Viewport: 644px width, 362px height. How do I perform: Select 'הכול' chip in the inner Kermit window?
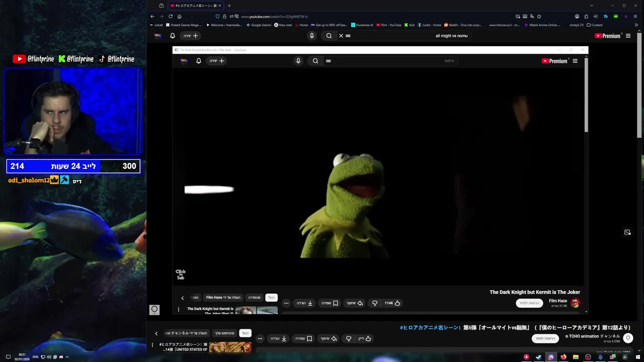pyautogui.click(x=271, y=298)
